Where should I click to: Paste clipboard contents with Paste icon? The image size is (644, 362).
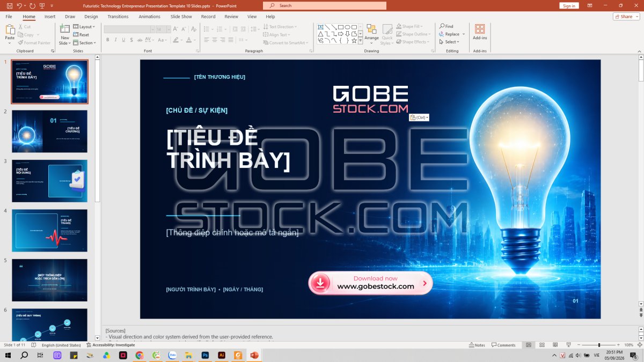10,31
